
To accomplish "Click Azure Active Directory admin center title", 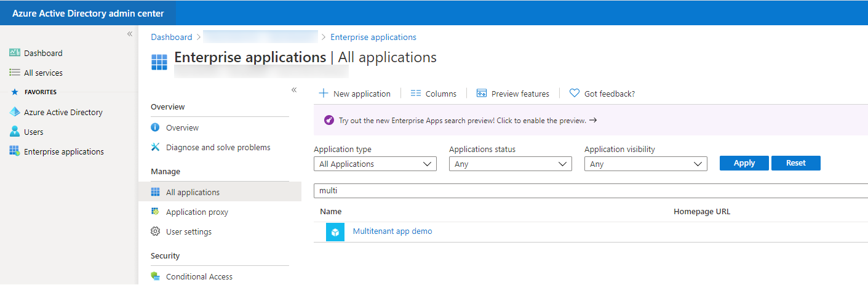I will pyautogui.click(x=88, y=13).
